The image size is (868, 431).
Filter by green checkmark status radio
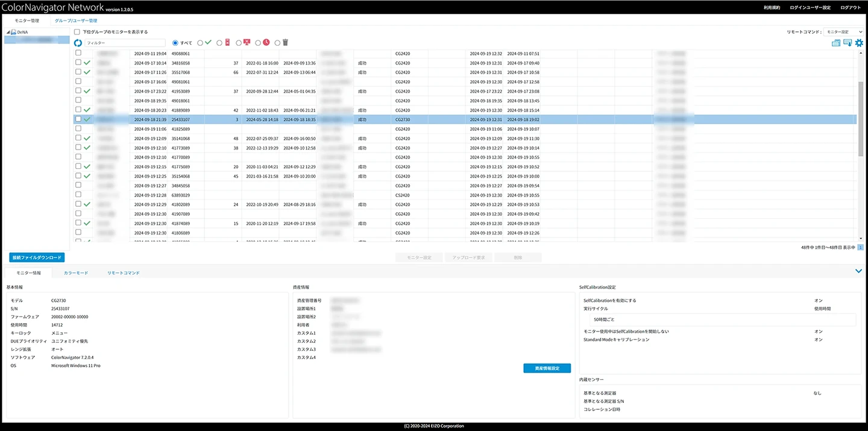[200, 43]
